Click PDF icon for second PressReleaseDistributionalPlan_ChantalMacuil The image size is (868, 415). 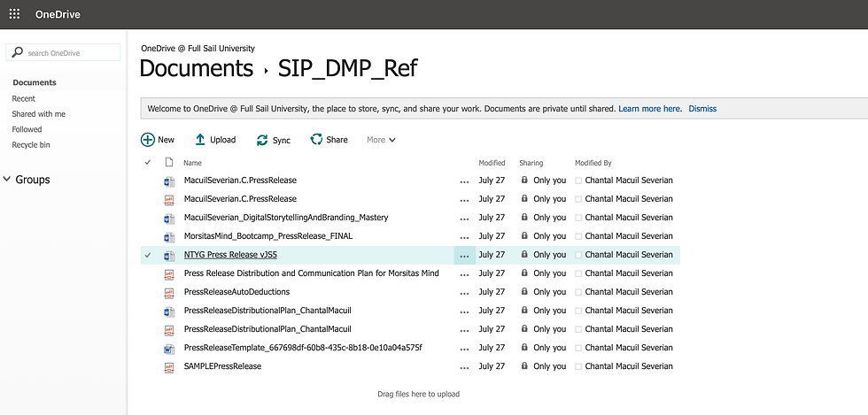(x=169, y=330)
